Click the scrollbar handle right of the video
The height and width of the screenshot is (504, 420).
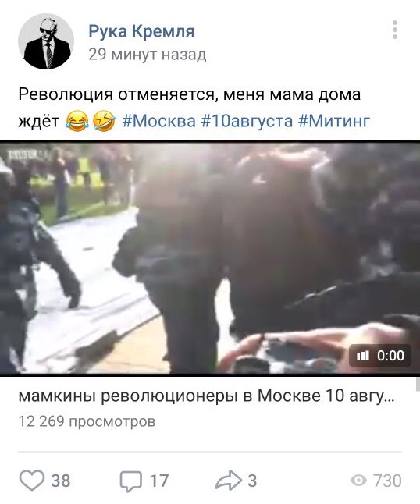[418, 384]
